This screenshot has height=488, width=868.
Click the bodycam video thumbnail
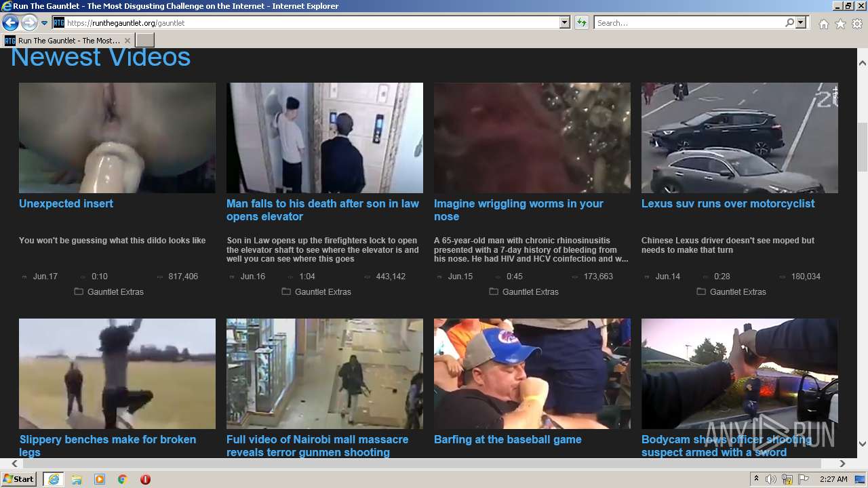pyautogui.click(x=740, y=373)
